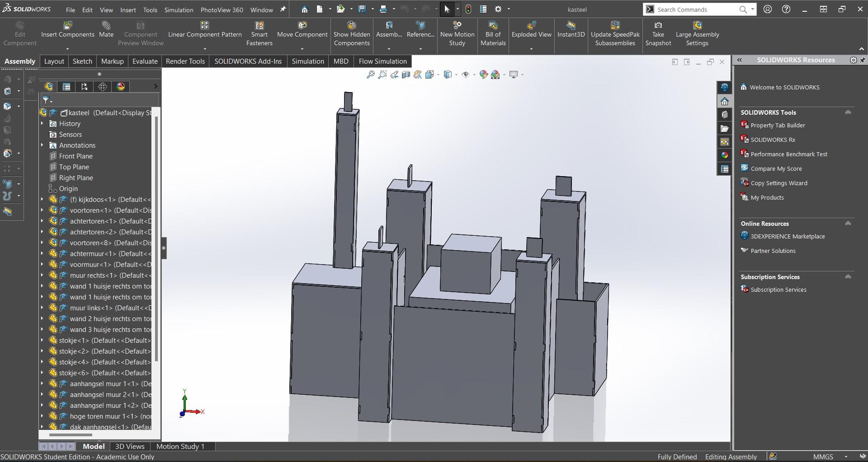Click Show Hidden Components
This screenshot has width=868, height=462.
point(352,33)
